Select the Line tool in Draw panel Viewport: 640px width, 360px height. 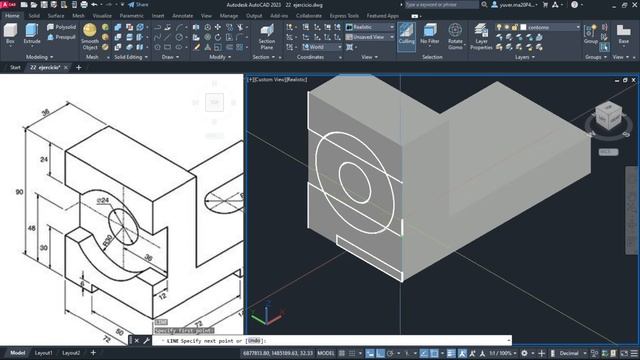tap(168, 37)
